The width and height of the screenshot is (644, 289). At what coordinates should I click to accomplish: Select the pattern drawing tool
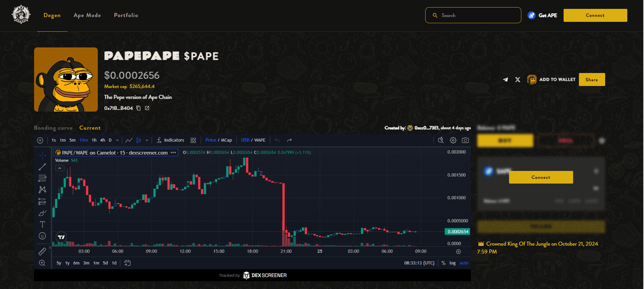(42, 190)
